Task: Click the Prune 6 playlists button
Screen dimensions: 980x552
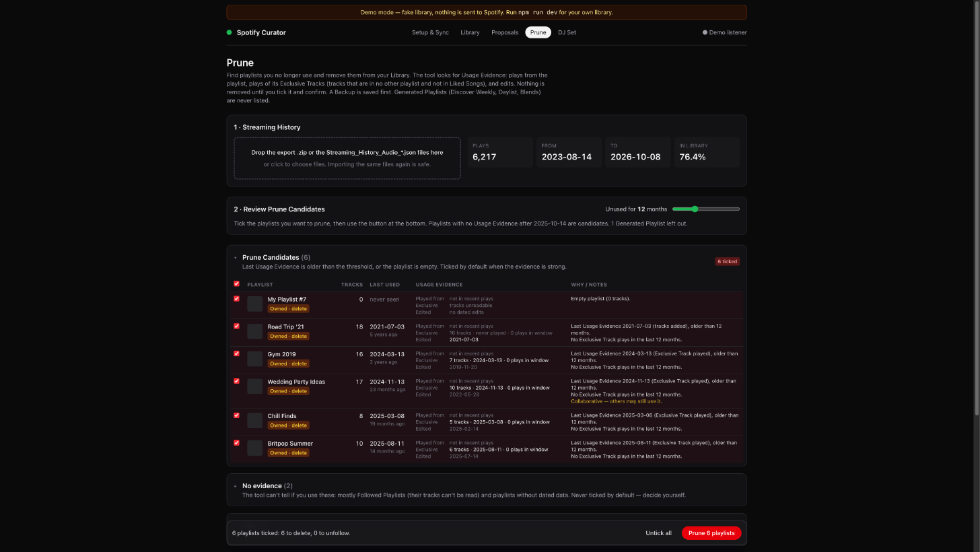Action: pyautogui.click(x=711, y=533)
